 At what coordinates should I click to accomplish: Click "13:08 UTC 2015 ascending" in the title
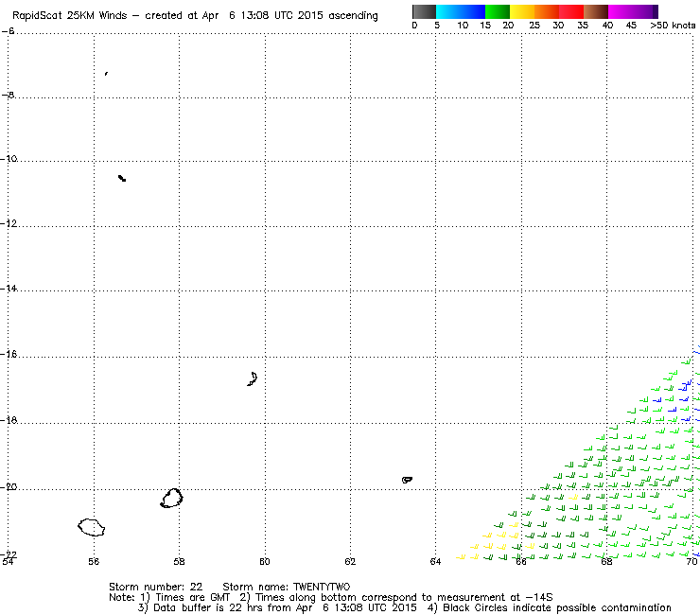coord(309,16)
